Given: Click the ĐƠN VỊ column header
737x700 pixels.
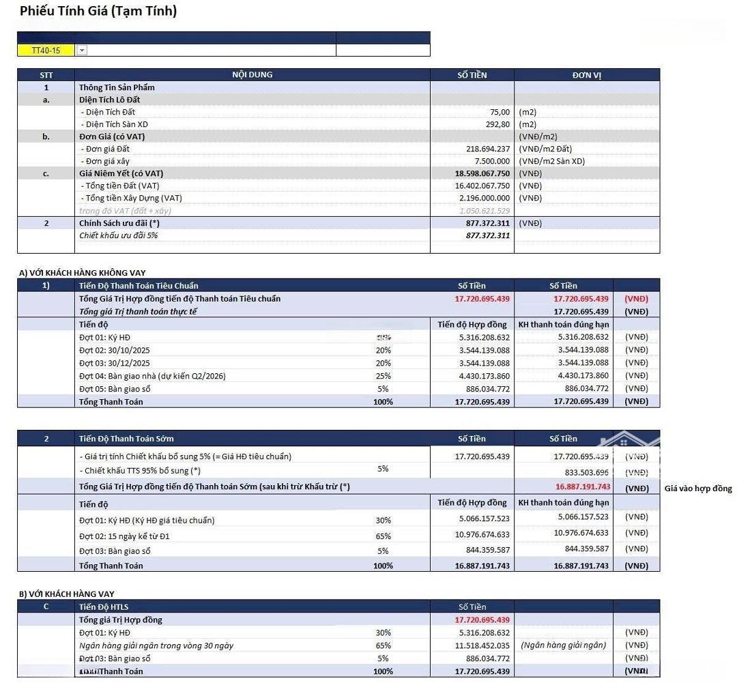Looking at the screenshot, I should point(586,75).
